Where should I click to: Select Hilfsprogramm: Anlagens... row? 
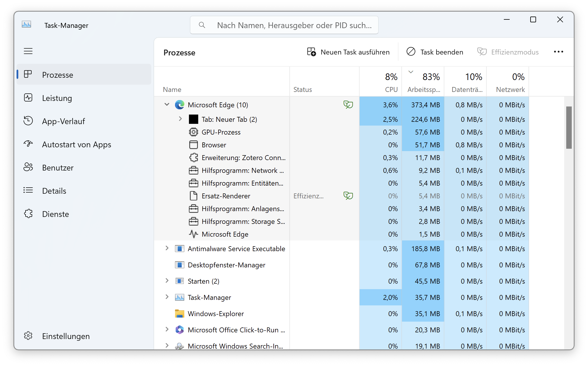[342, 209]
